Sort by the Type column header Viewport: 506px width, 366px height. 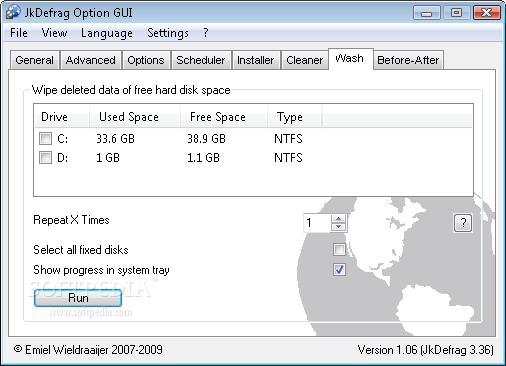click(295, 117)
